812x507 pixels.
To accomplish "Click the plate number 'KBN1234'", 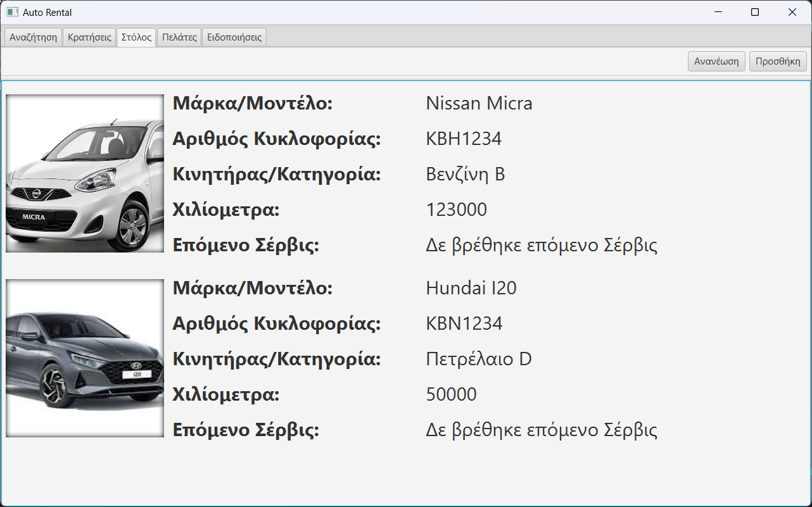I will [464, 323].
